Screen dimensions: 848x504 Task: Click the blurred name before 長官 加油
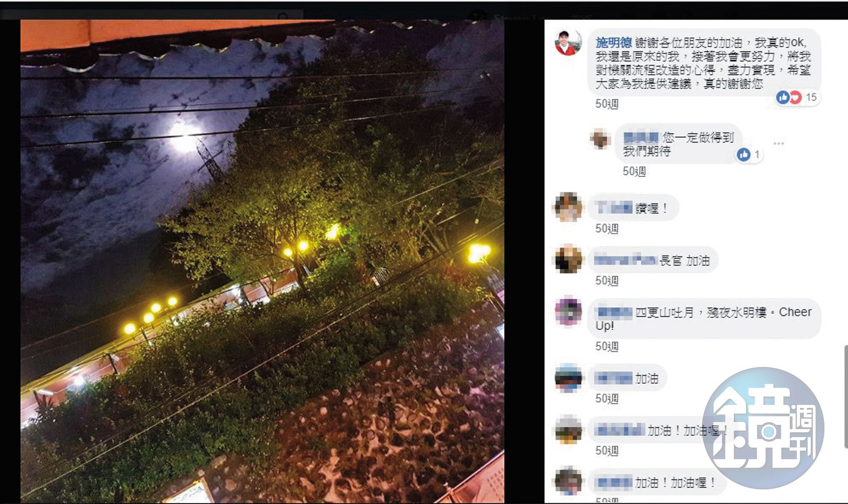click(x=625, y=260)
